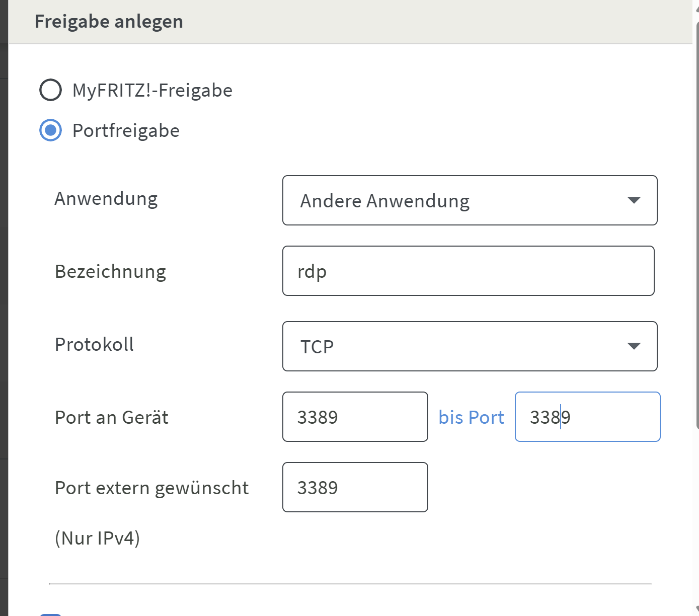Click the 'Anwendung' field label
Viewport: 699px width, 616px height.
(106, 199)
